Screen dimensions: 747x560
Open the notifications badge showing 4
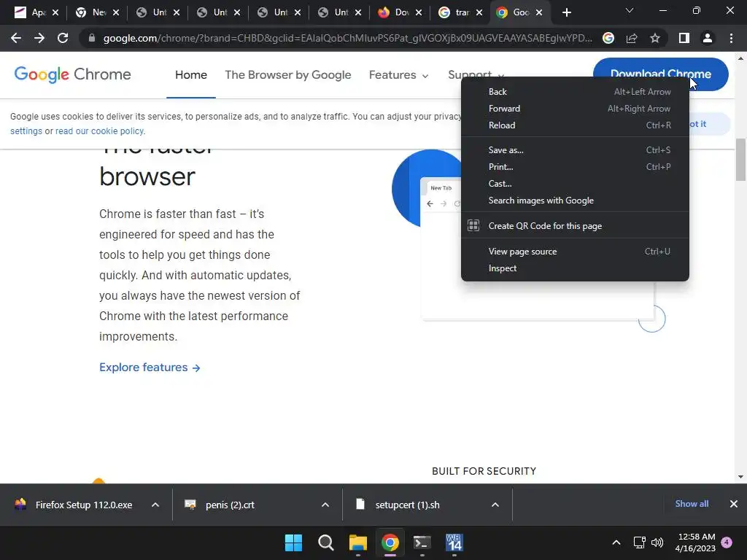point(727,542)
